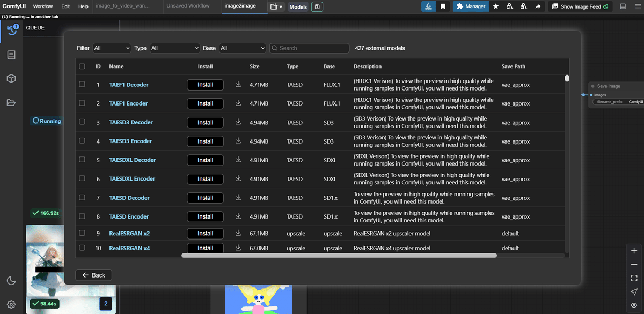This screenshot has width=644, height=314.
Task: Download TAEF1 Encoder via arrow icon
Action: coord(238,103)
